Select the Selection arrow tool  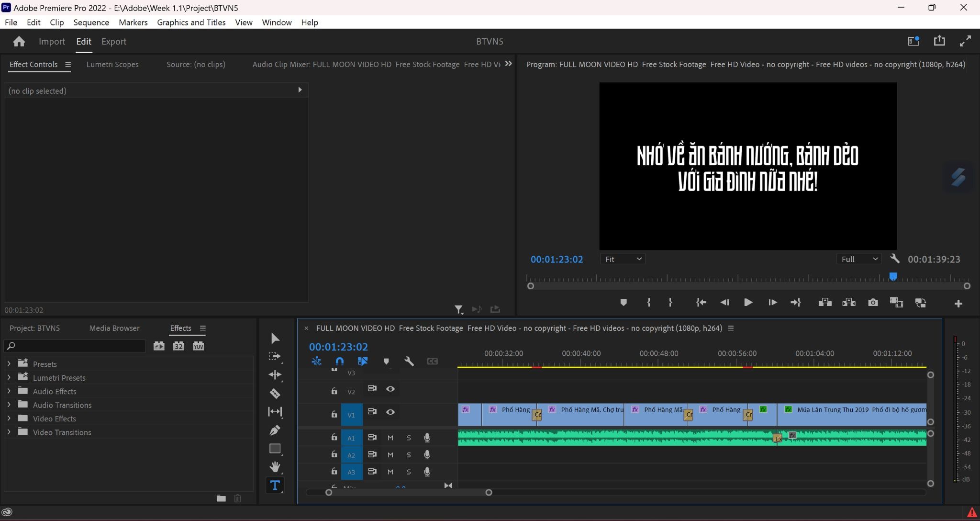275,339
